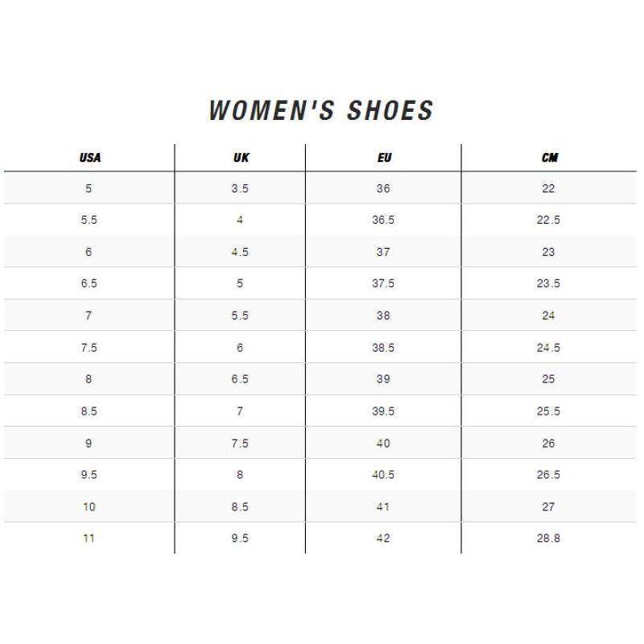The image size is (644, 644).
Task: Select the 28.8 CM cell
Action: [x=548, y=539]
